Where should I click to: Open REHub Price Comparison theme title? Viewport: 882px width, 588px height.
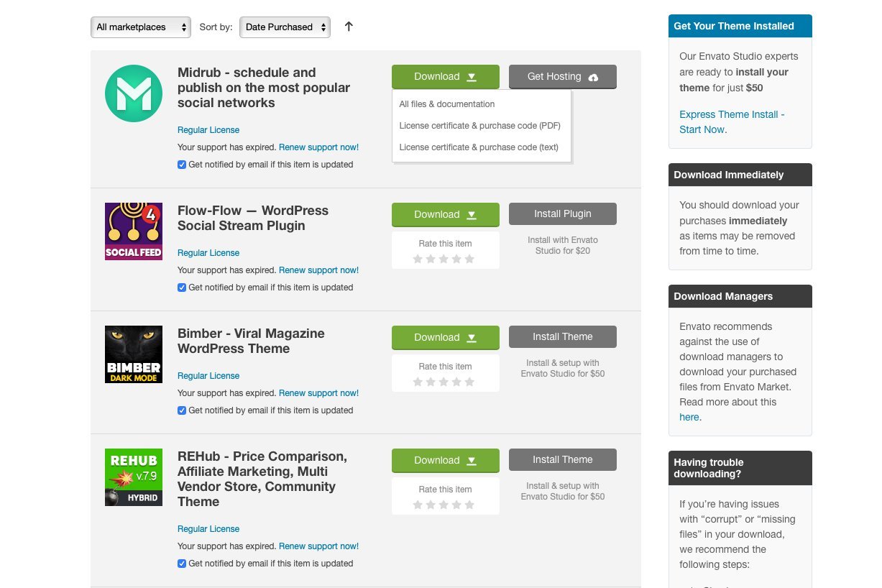[262, 479]
